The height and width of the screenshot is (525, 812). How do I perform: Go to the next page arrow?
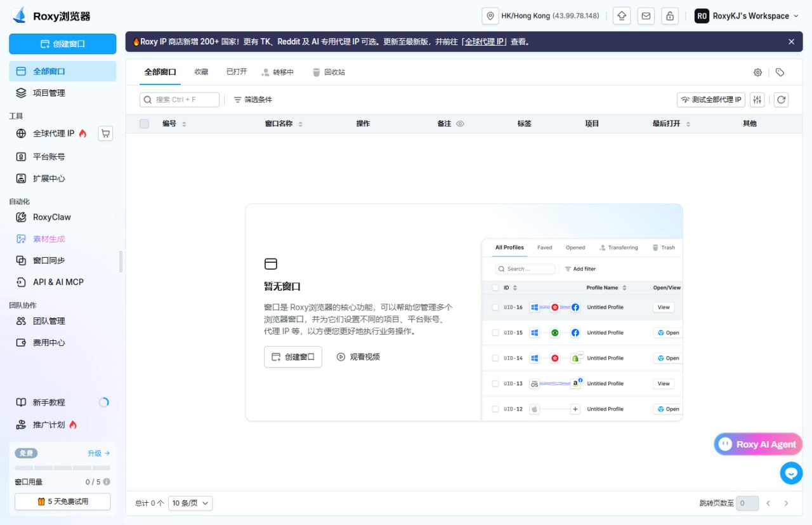[787, 503]
